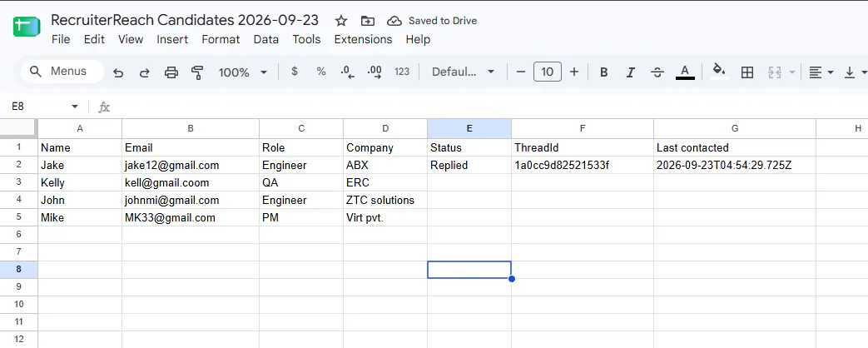The width and height of the screenshot is (868, 348).
Task: Select row 8 header
Action: pyautogui.click(x=19, y=269)
